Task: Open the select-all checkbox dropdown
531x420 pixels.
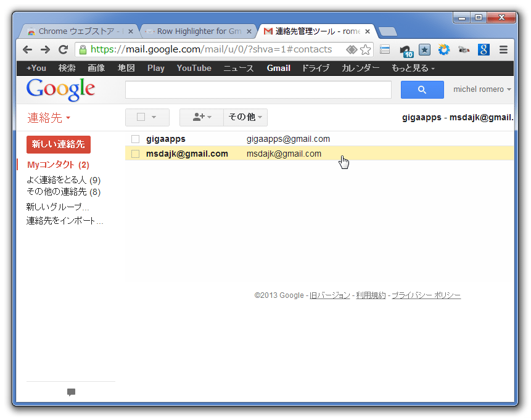Action: (x=147, y=117)
